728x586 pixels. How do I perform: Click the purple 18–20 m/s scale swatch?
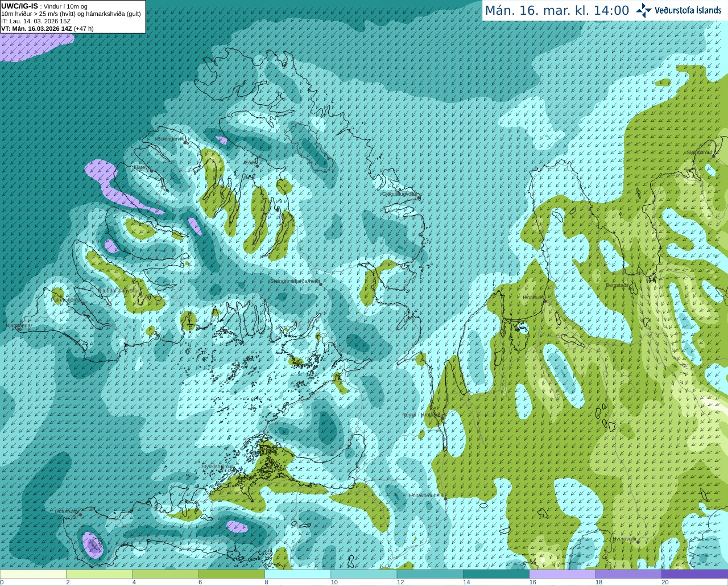point(628,574)
